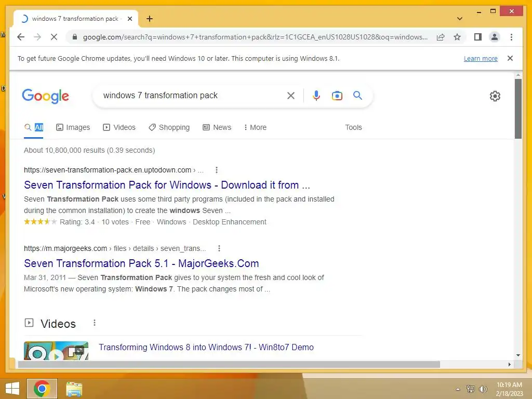532x399 pixels.
Task: Click the horizontal scroll right arrow
Action: (x=509, y=364)
